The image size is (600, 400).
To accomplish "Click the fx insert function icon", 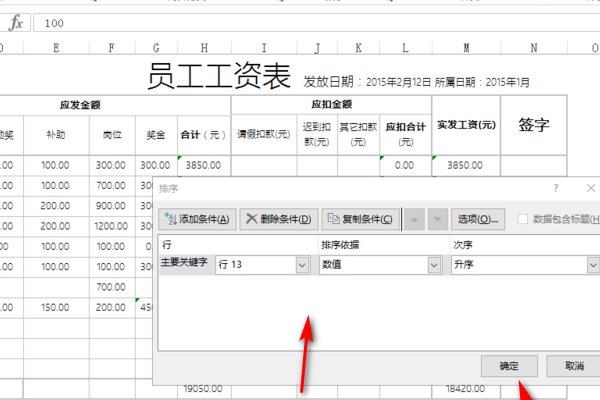I will tap(15, 23).
